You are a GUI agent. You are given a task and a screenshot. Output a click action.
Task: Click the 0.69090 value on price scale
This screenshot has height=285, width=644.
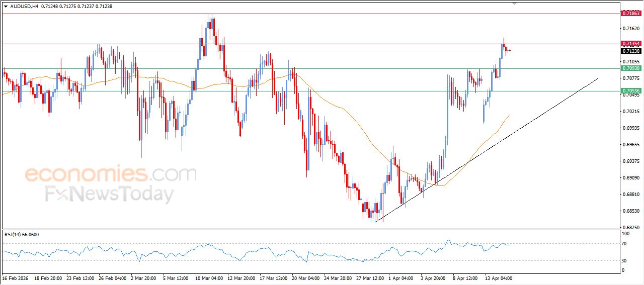[630, 178]
